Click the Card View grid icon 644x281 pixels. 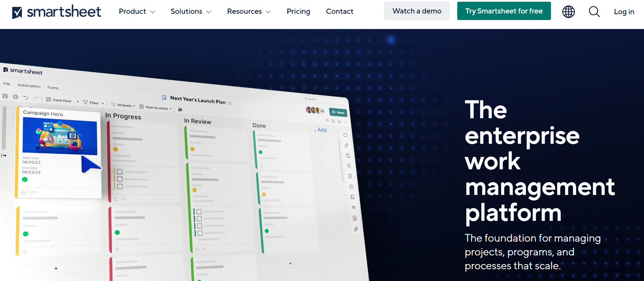[48, 99]
